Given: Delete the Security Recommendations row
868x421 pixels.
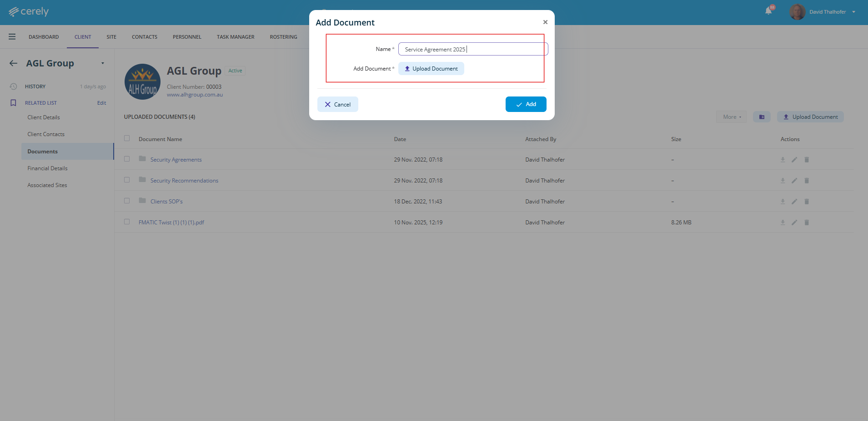Looking at the screenshot, I should click(x=807, y=181).
